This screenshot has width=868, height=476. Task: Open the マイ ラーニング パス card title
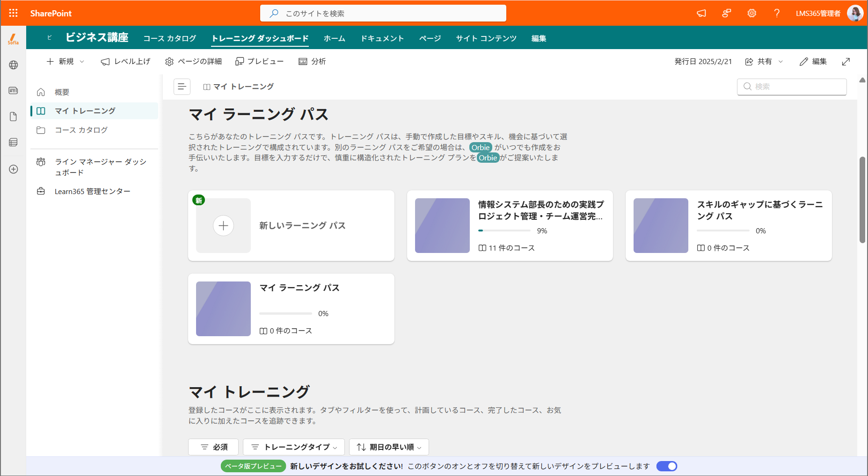coord(299,288)
